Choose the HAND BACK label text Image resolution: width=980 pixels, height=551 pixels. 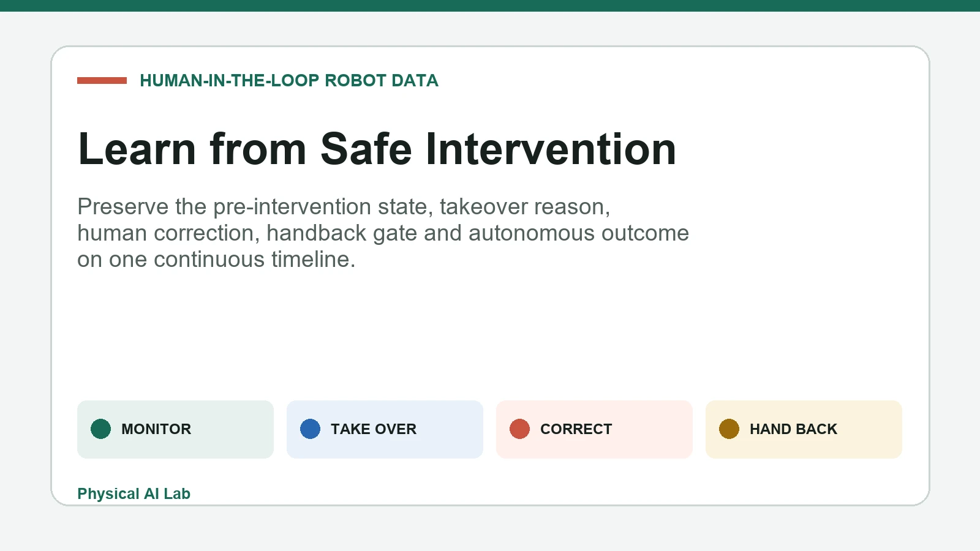(x=793, y=429)
